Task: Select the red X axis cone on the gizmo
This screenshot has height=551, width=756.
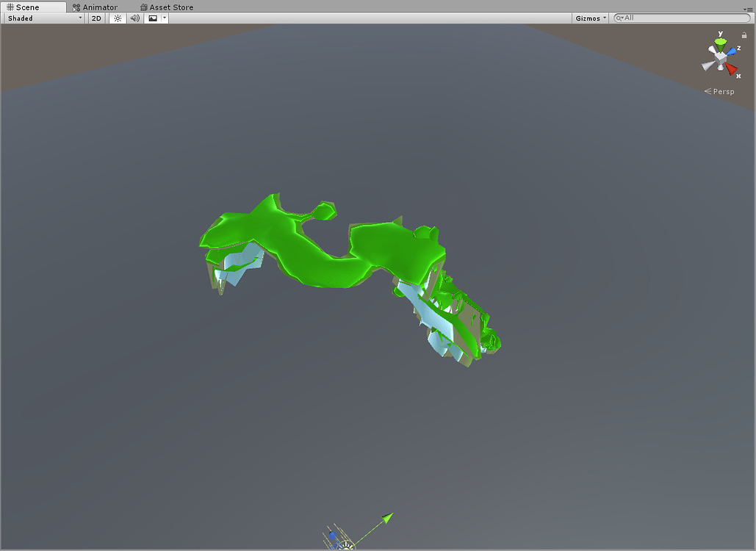Action: pyautogui.click(x=731, y=69)
